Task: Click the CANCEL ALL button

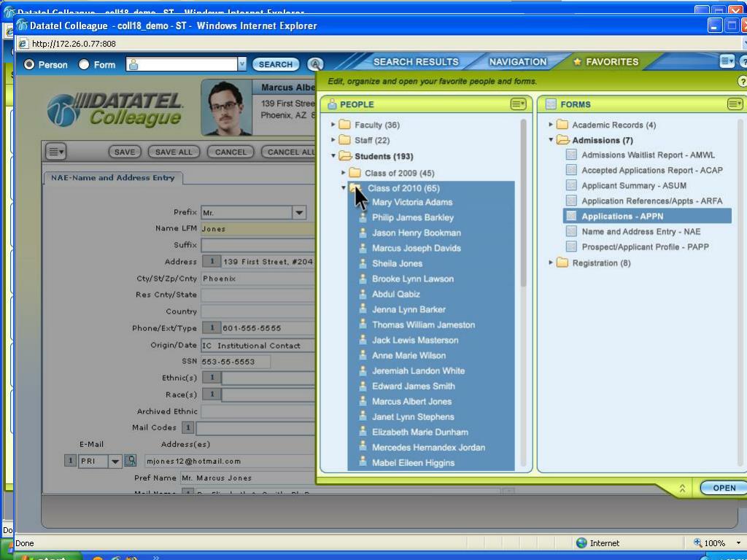Action: point(288,152)
